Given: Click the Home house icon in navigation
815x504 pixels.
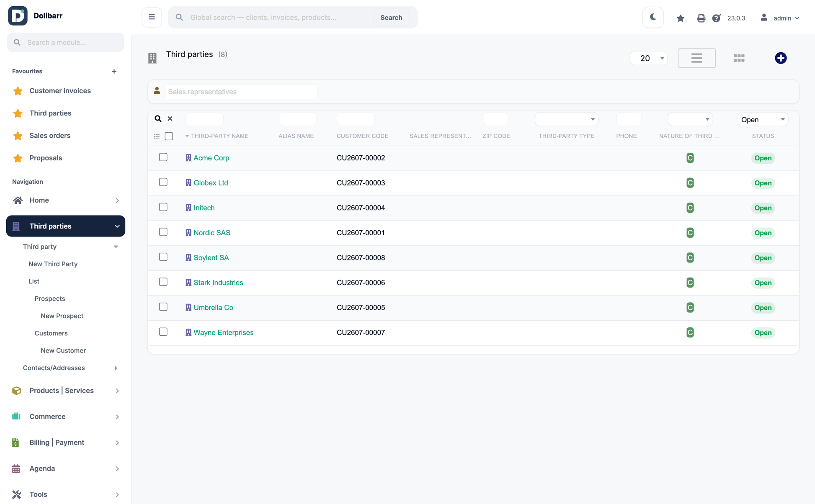Looking at the screenshot, I should (x=18, y=201).
